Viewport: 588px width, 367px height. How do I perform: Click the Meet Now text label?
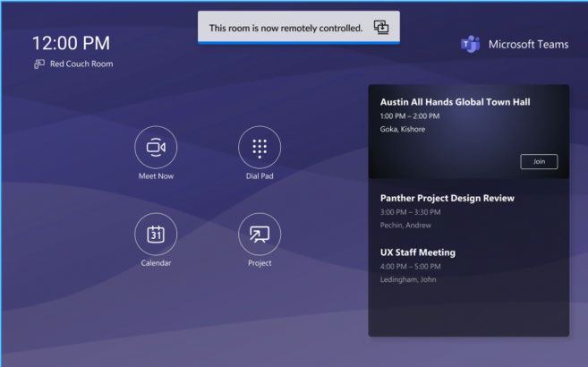coord(156,176)
